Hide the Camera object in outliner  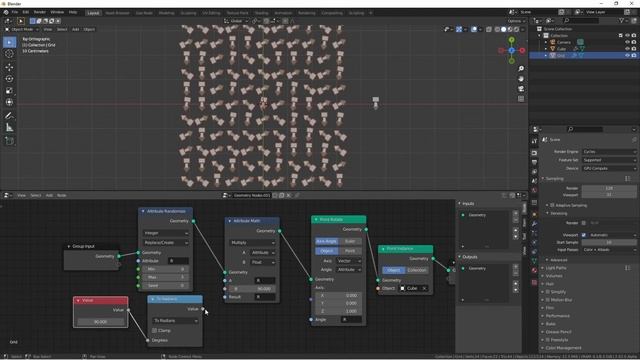(x=627, y=42)
